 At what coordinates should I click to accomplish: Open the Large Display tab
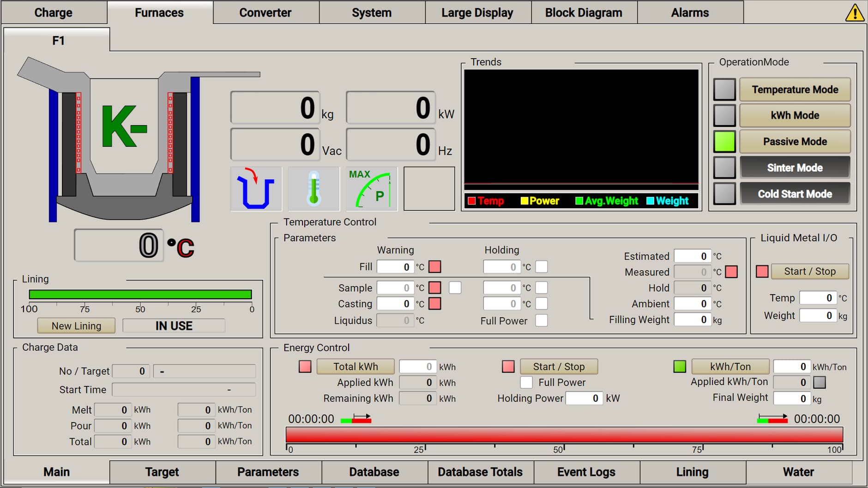(477, 12)
